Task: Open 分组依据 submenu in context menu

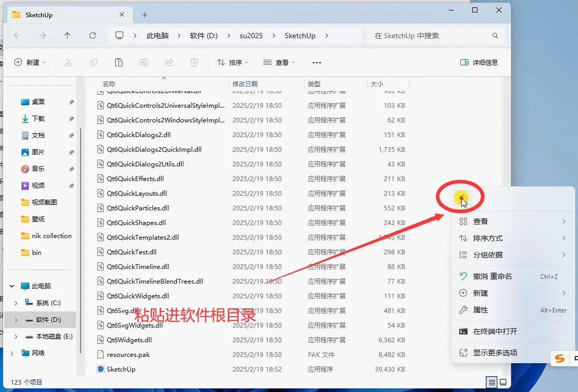Action: pyautogui.click(x=513, y=255)
